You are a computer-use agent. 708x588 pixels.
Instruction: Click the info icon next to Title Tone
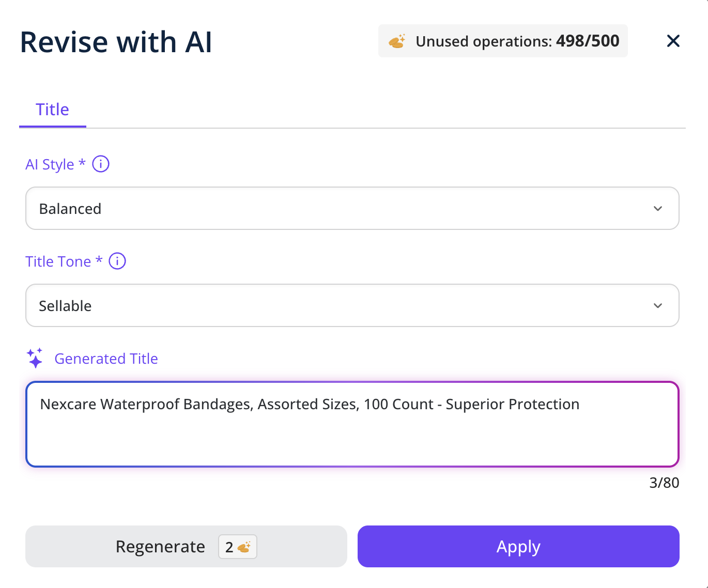pyautogui.click(x=117, y=261)
